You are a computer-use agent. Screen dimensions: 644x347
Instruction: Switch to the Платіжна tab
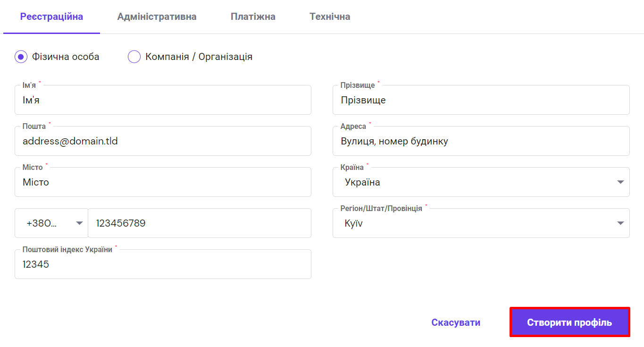(253, 17)
